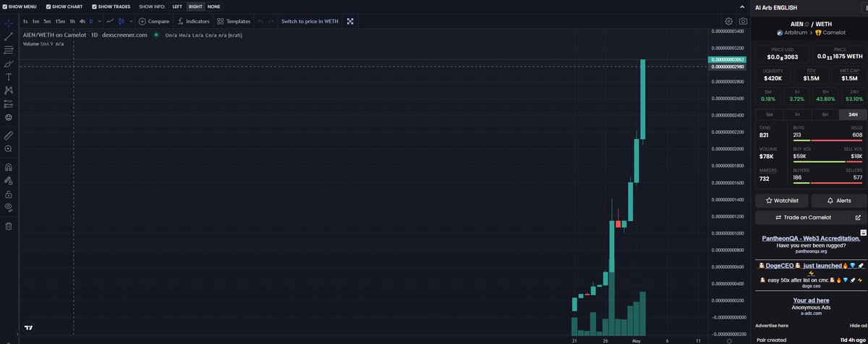Expand the time interval dropdown arrow
Image resolution: width=868 pixels, height=344 pixels.
pos(100,22)
